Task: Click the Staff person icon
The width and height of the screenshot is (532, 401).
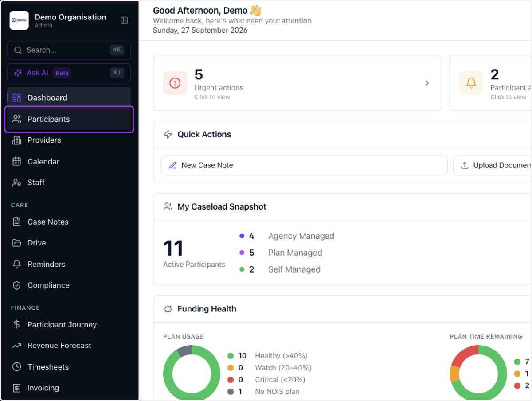Action: coord(17,183)
